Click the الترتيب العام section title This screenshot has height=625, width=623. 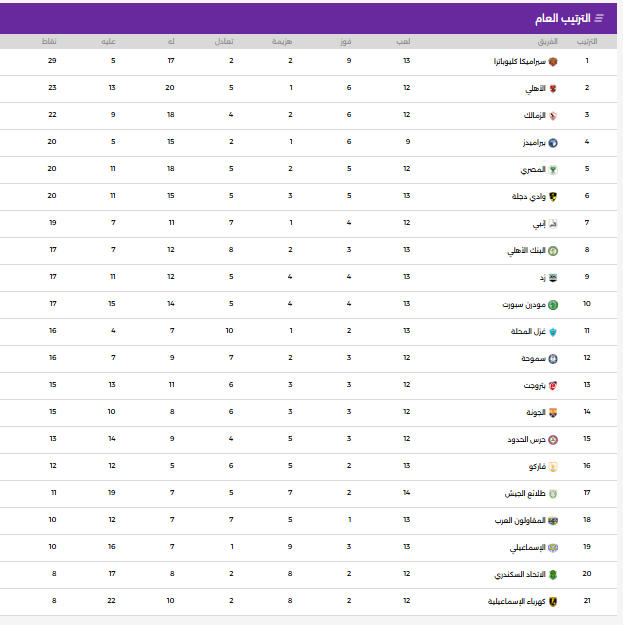pos(562,18)
